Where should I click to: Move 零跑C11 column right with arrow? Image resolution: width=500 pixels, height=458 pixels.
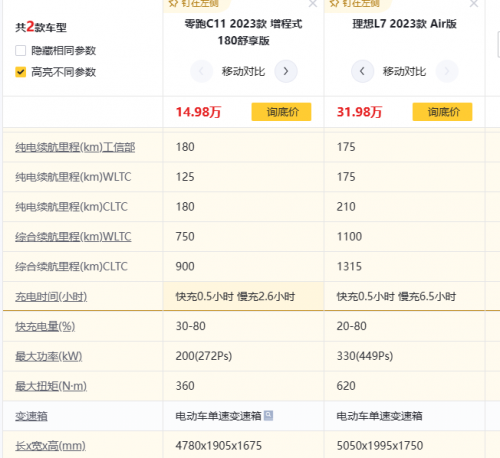[x=286, y=71]
